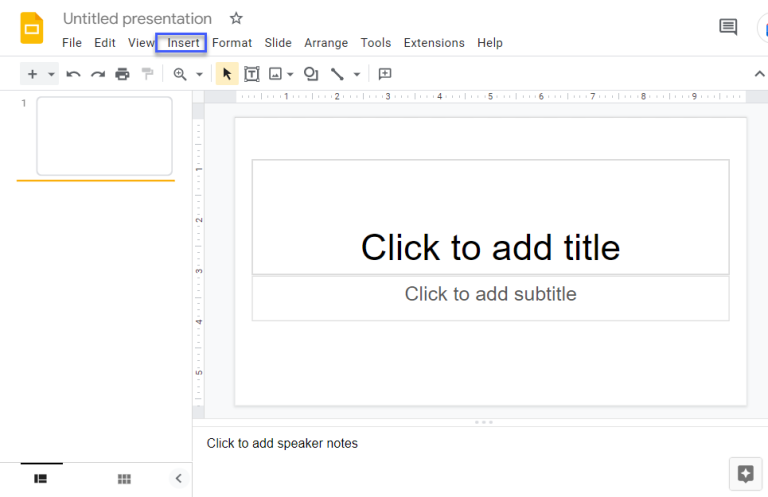Open the line type dropdown arrow
This screenshot has height=497, width=768.
[356, 75]
